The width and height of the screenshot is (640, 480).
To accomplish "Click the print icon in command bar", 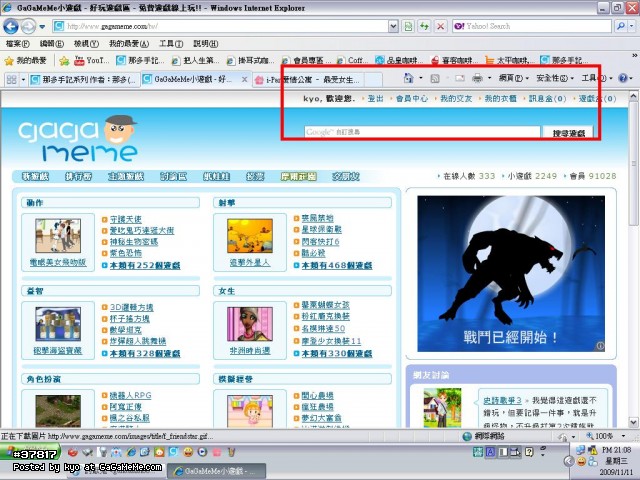I will 475,78.
